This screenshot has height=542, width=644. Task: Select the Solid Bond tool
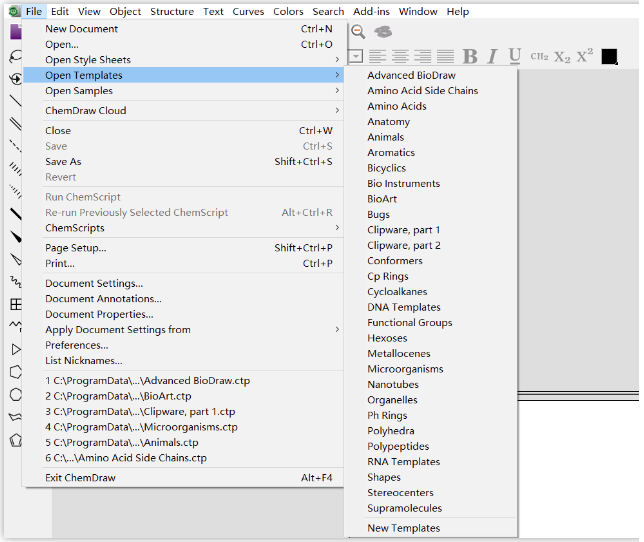[x=16, y=101]
